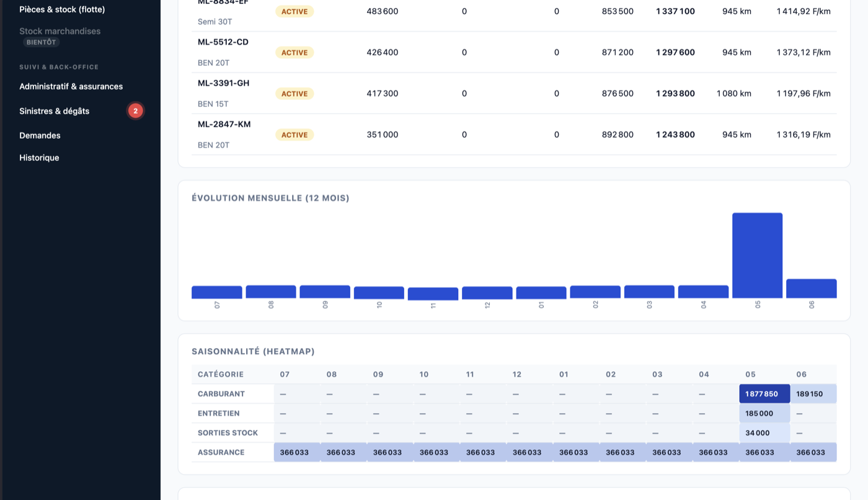Open the Sinistres & dégâts page

pyautogui.click(x=54, y=111)
